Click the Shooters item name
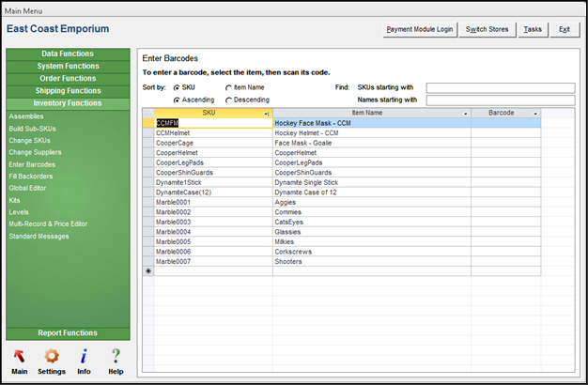 point(288,262)
